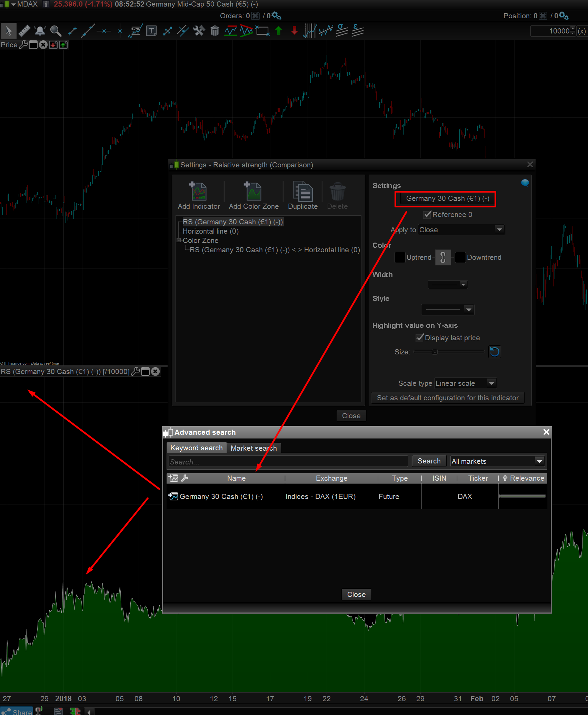Open the blue help speech bubble

[525, 183]
